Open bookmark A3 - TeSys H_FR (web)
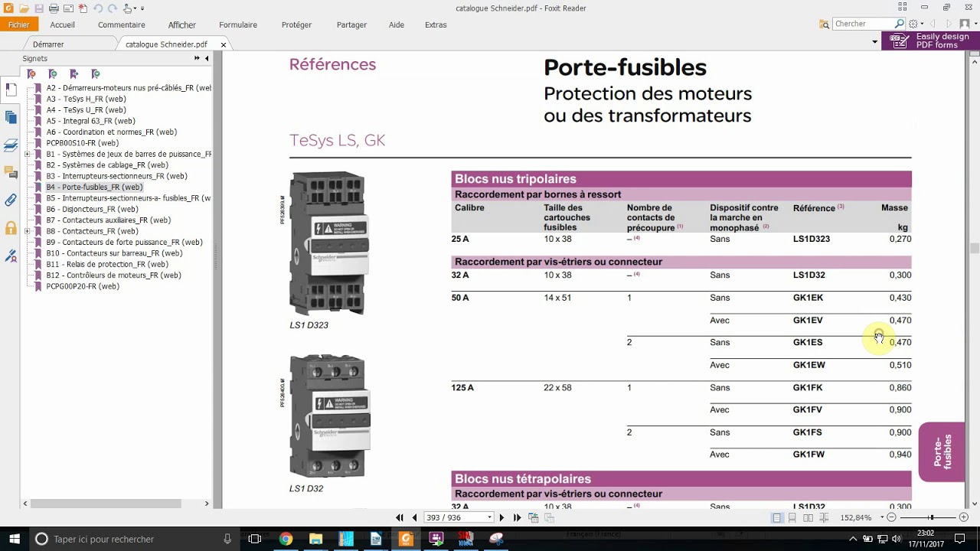The width and height of the screenshot is (980, 551). (86, 99)
